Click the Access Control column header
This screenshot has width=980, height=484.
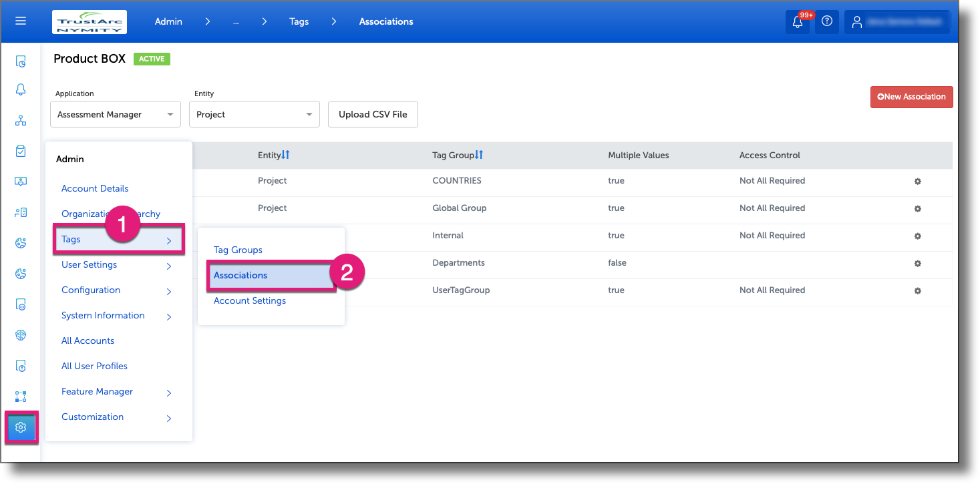770,155
